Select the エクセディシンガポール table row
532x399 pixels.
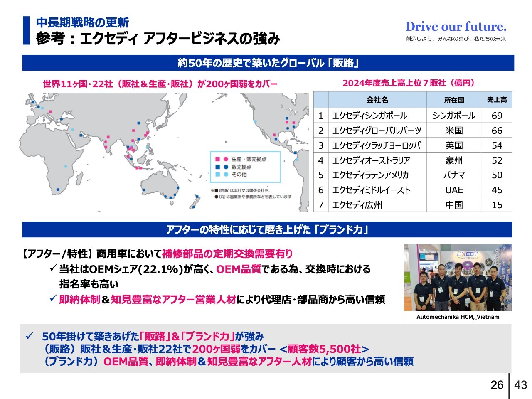coord(412,116)
